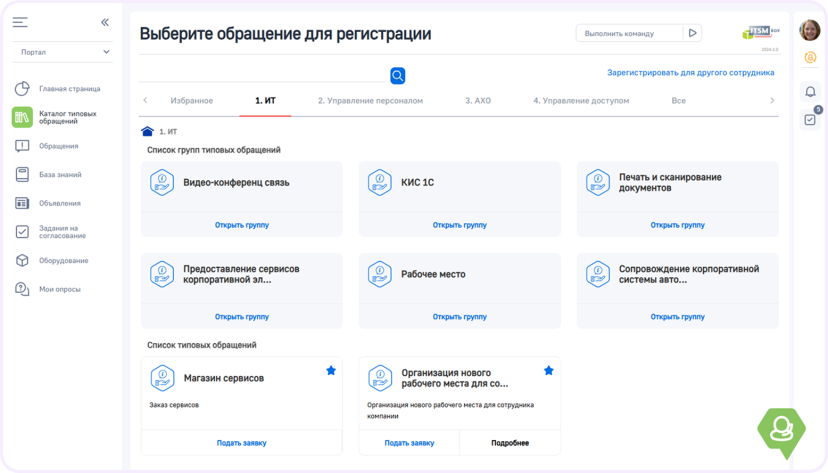Switch to 3. АХО tab
This screenshot has width=828, height=473.
tap(478, 101)
